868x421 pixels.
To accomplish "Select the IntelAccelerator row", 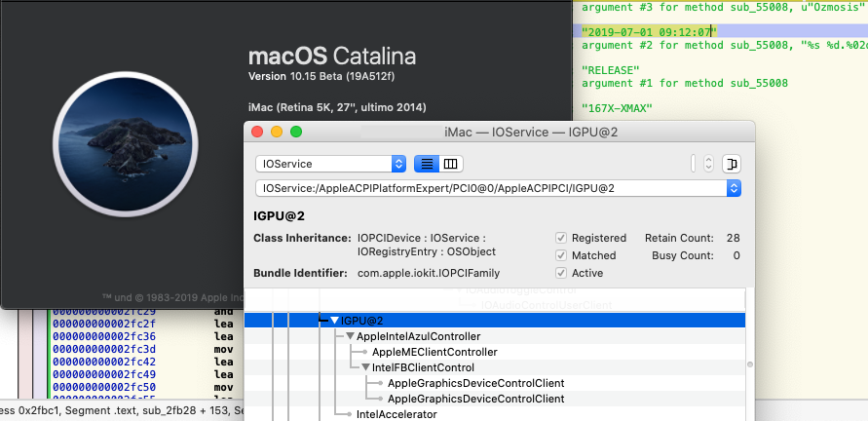I will pyautogui.click(x=495, y=414).
